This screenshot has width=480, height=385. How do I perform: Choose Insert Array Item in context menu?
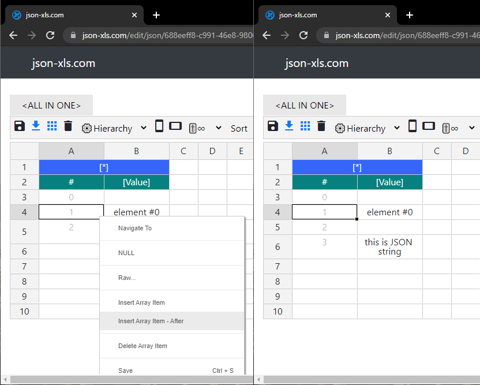tap(172, 303)
